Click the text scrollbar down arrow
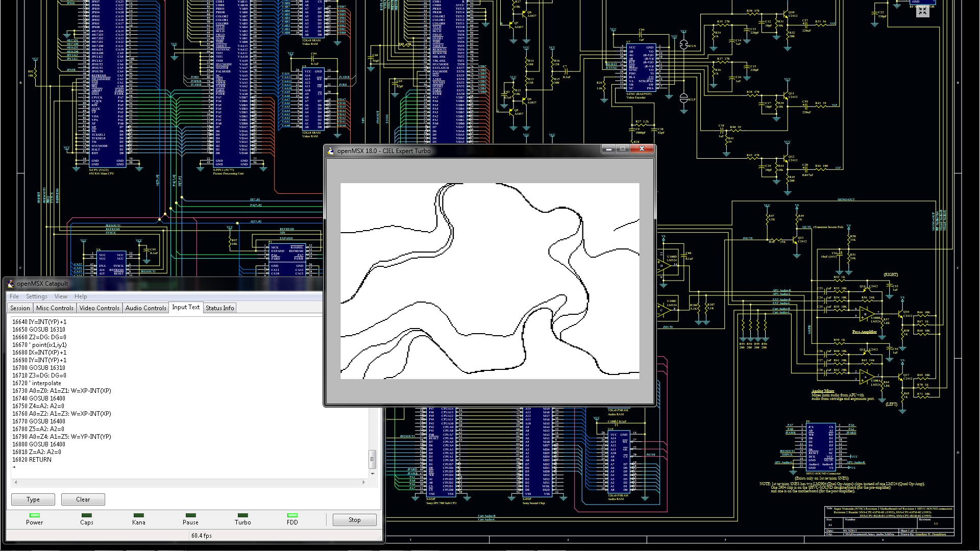This screenshot has width=980, height=551. 373,474
